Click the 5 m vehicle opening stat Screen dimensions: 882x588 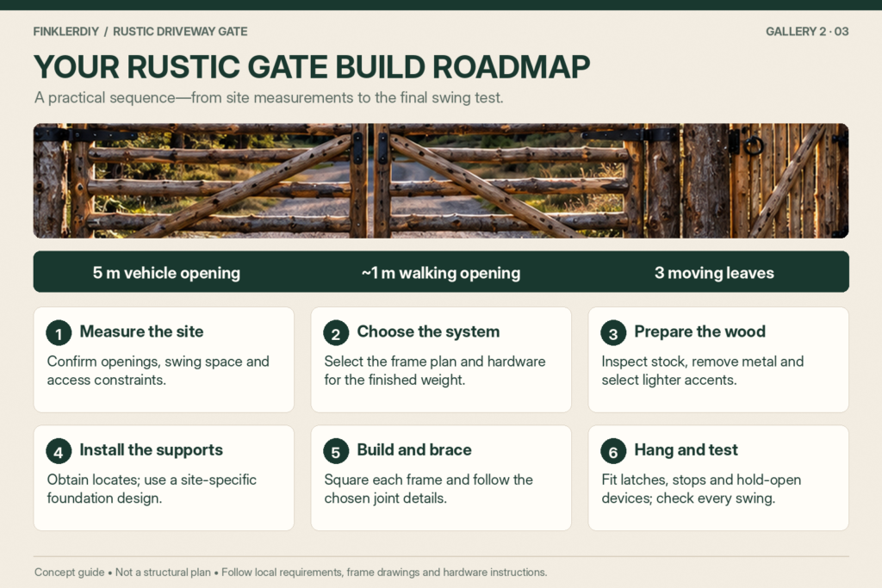point(166,273)
